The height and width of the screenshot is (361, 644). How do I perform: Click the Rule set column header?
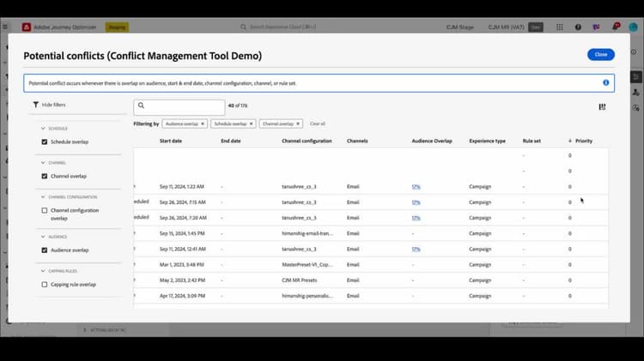point(532,141)
